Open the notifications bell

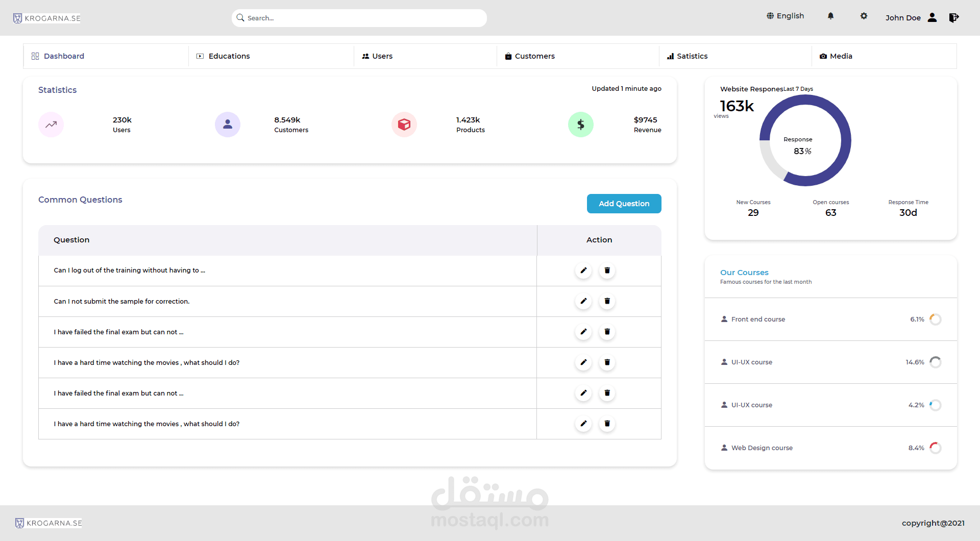click(830, 16)
